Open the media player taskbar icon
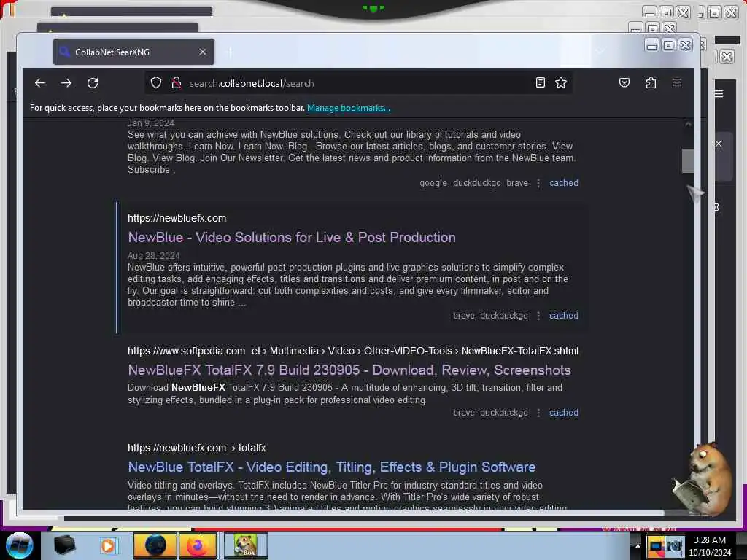The width and height of the screenshot is (747, 560). click(x=108, y=545)
